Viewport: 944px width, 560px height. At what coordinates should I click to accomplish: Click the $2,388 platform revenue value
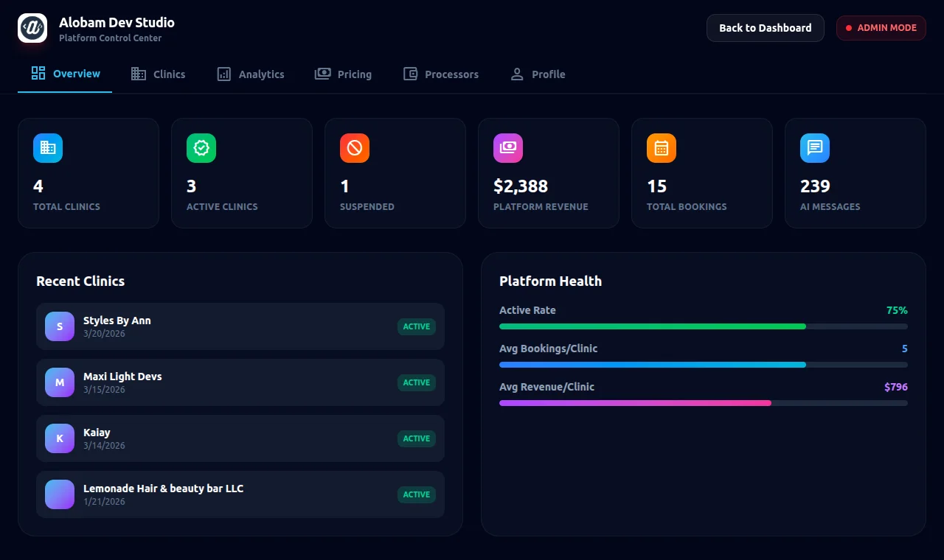[521, 186]
